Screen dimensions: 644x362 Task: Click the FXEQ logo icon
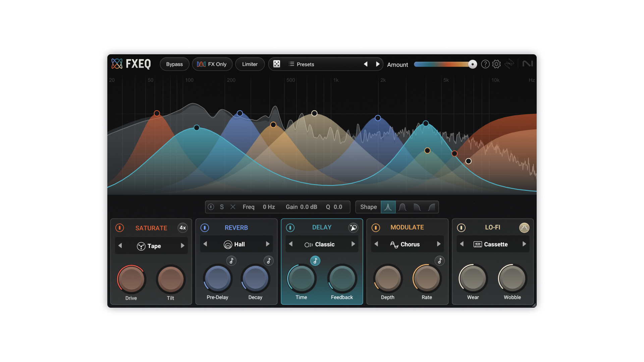pyautogui.click(x=117, y=64)
